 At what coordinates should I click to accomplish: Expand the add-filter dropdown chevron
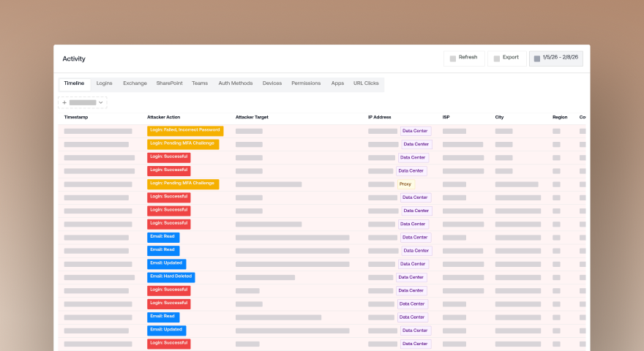(101, 102)
